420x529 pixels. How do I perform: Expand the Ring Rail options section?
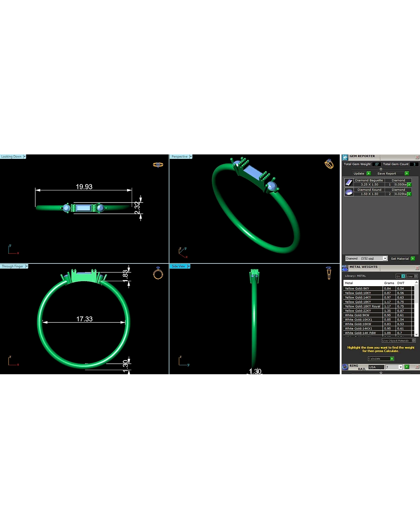(x=381, y=373)
